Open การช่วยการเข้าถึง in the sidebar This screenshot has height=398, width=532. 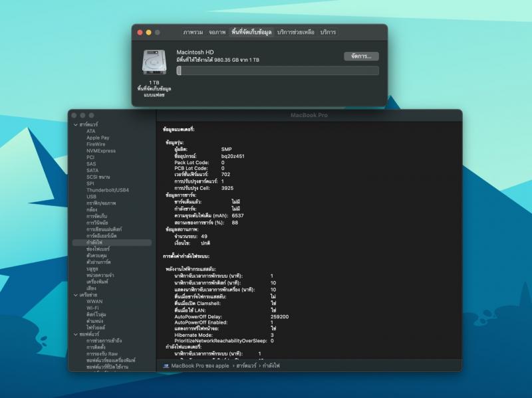click(104, 341)
